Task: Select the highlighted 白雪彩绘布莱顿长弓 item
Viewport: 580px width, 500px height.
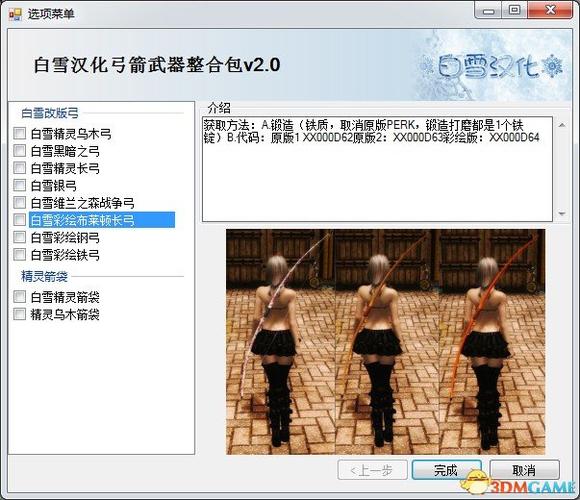Action: (x=102, y=220)
